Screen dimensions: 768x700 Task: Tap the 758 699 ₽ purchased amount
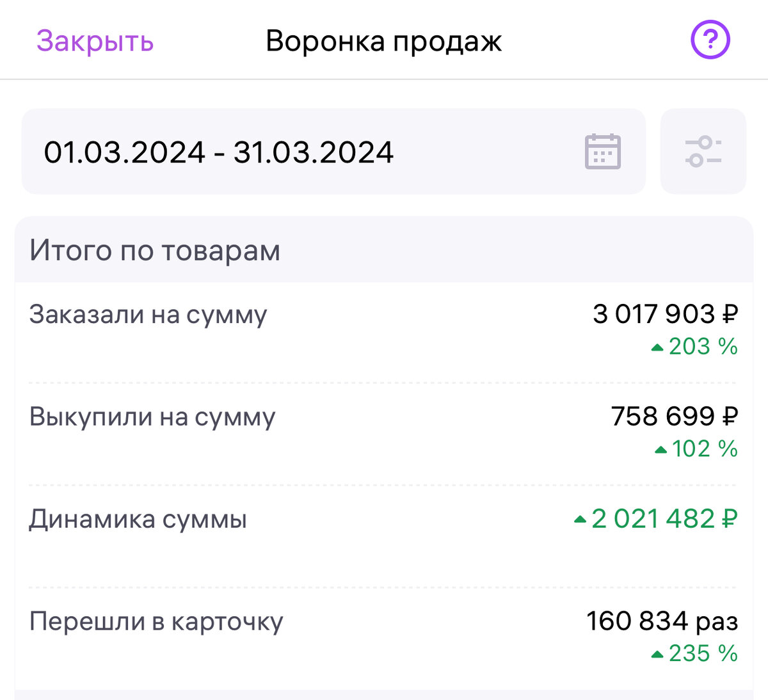(675, 417)
